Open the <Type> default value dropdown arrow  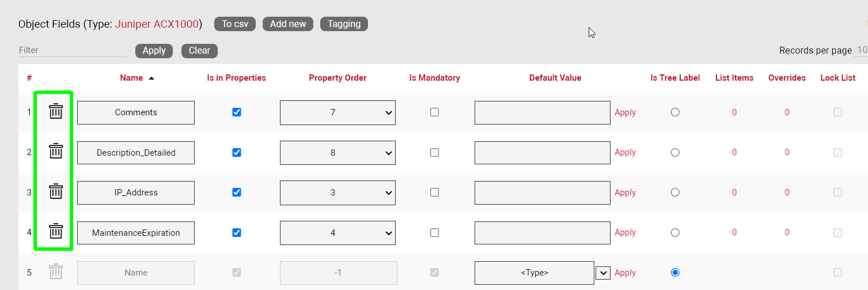pos(602,273)
